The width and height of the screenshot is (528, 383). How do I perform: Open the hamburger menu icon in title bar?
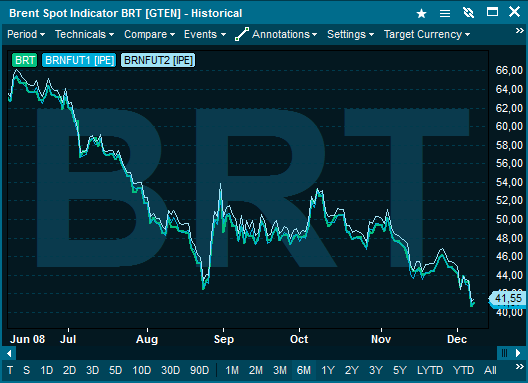coord(445,13)
